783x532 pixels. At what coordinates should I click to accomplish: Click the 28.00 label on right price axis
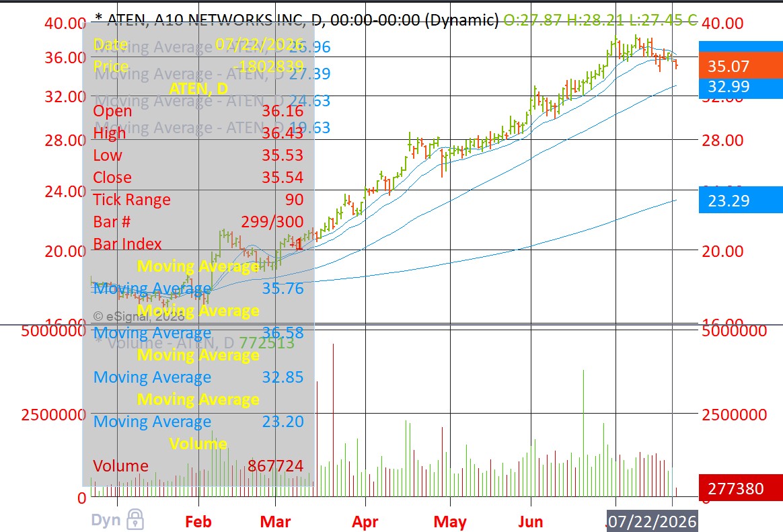(x=722, y=141)
